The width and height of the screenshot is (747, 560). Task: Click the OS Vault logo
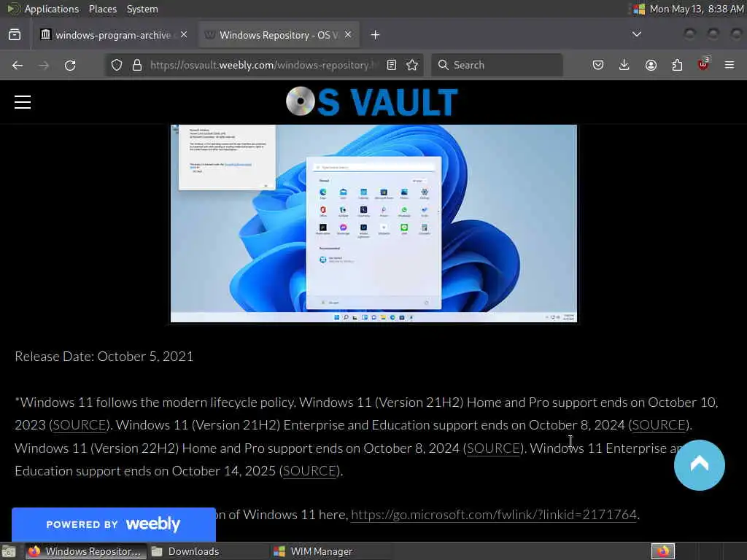372,101
